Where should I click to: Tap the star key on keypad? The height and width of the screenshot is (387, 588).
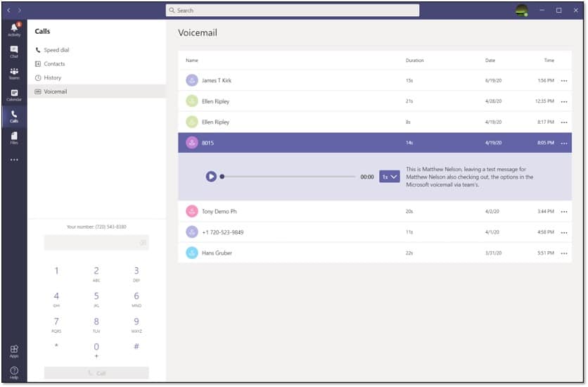pos(56,346)
